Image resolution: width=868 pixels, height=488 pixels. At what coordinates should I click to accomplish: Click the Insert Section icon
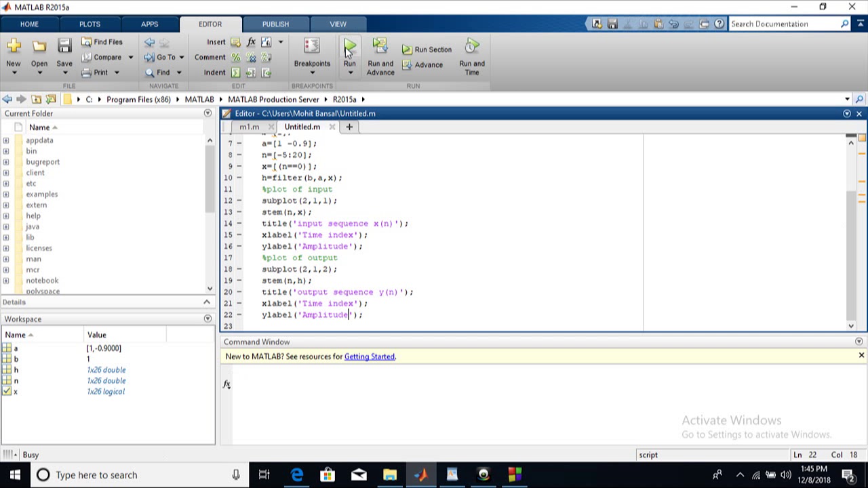pyautogui.click(x=235, y=42)
